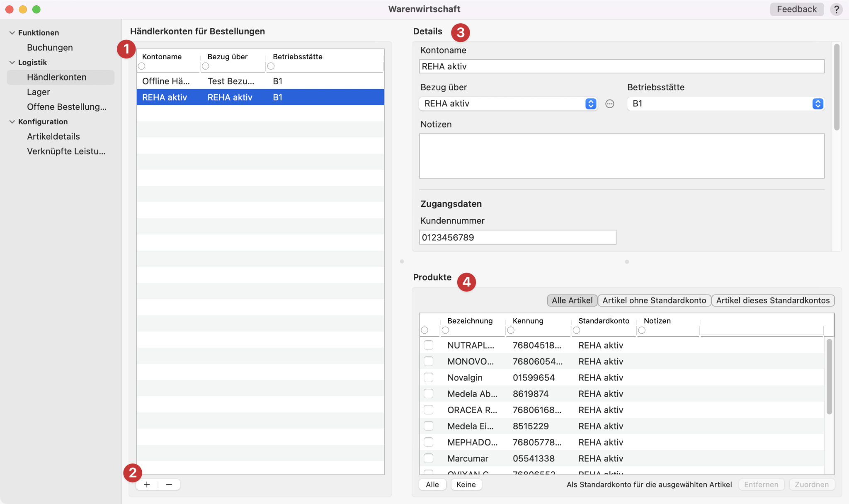This screenshot has height=504, width=849.
Task: Sort by Bezeichnung column header
Action: [x=470, y=321]
